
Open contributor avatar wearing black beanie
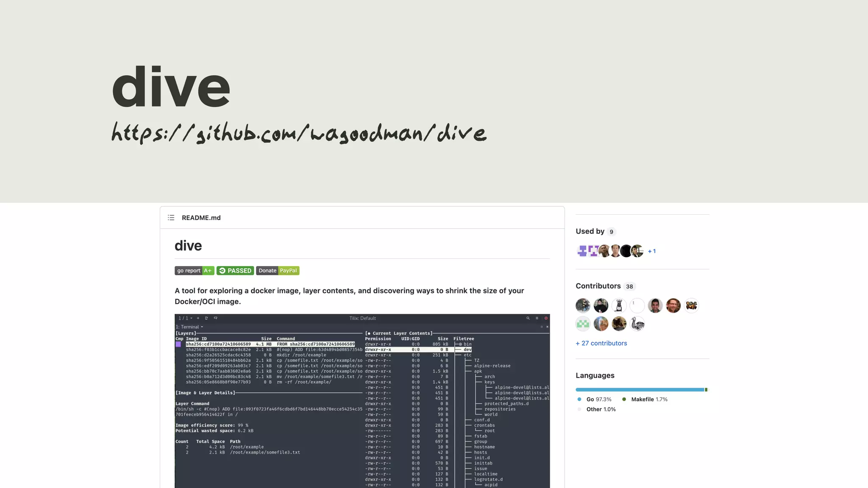601,305
